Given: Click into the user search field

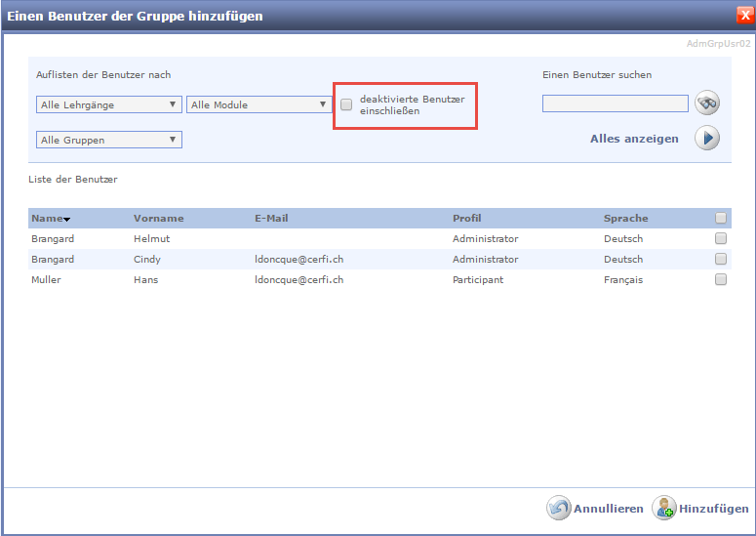Looking at the screenshot, I should [x=615, y=103].
